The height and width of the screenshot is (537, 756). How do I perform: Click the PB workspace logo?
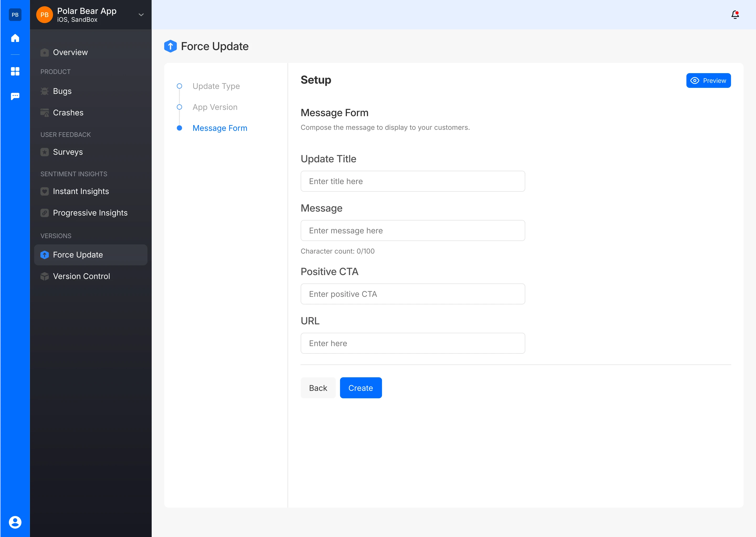click(15, 14)
